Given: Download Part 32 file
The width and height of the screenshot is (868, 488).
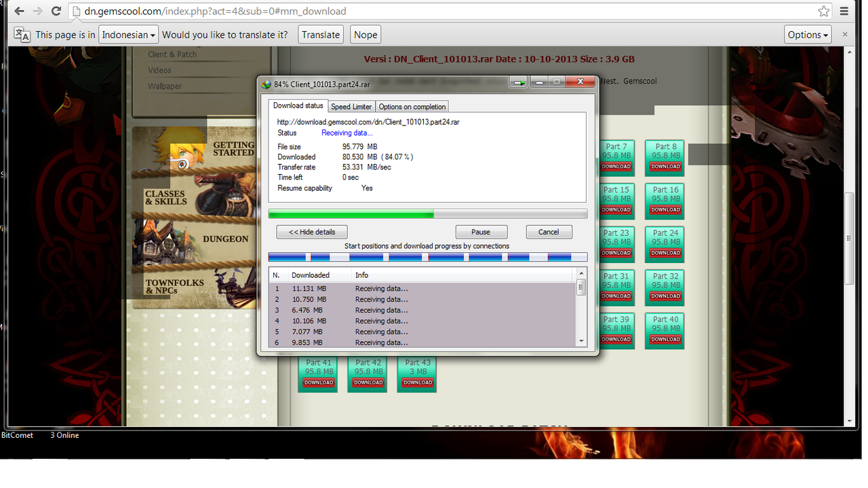Looking at the screenshot, I should pos(665,296).
